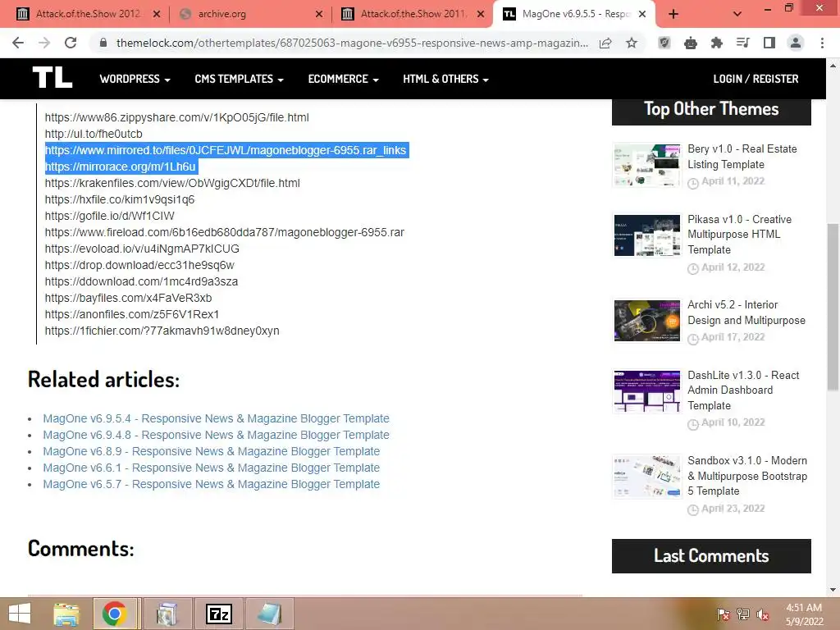
Task: Expand the HTML & OTHERS menu
Action: tap(445, 79)
